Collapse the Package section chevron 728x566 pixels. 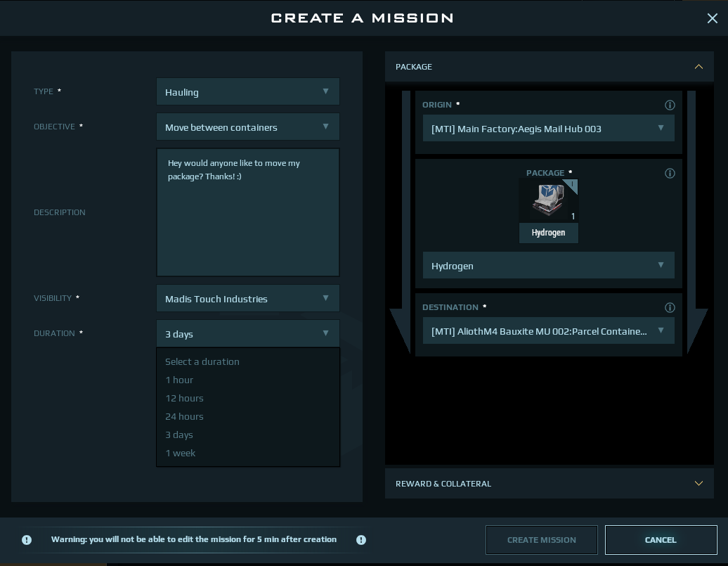click(698, 67)
